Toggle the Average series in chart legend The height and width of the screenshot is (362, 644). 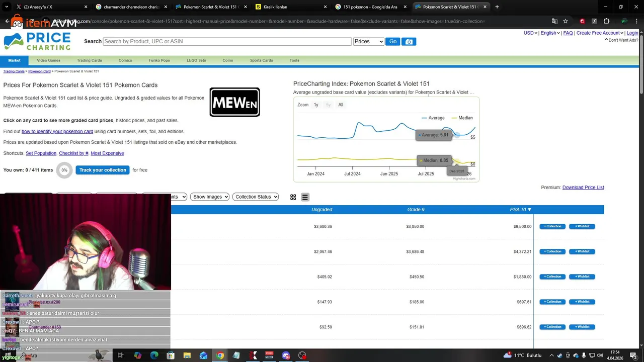point(433,118)
